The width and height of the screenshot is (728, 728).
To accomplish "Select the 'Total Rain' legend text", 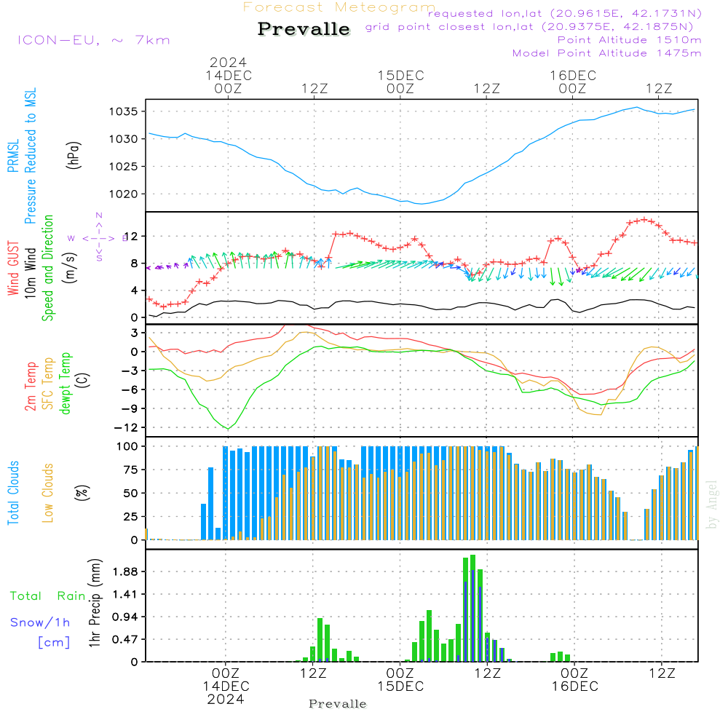I will coord(47,596).
